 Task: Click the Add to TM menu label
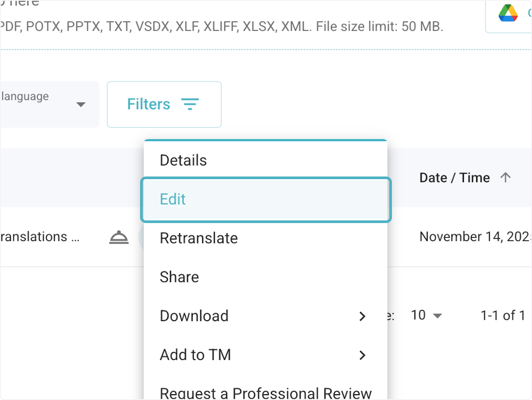195,355
